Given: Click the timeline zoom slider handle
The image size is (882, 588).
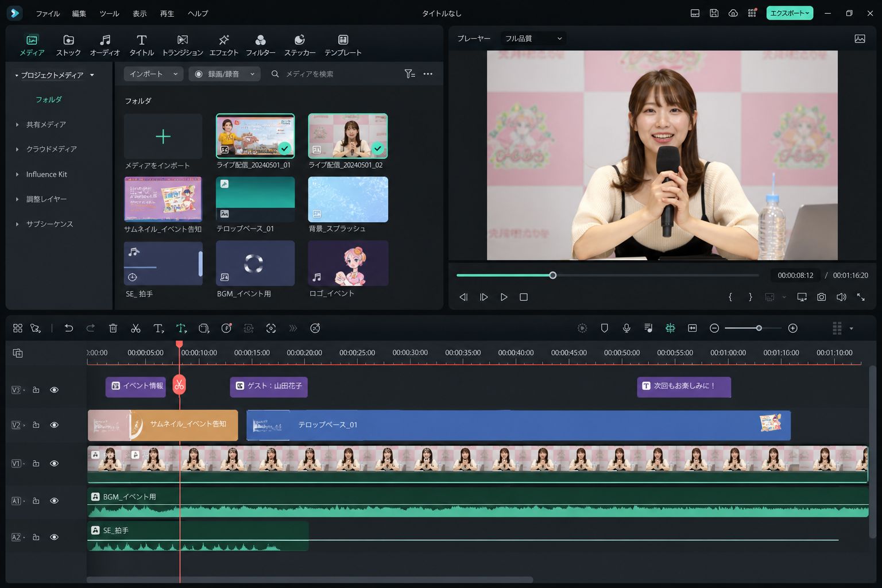Looking at the screenshot, I should (759, 328).
